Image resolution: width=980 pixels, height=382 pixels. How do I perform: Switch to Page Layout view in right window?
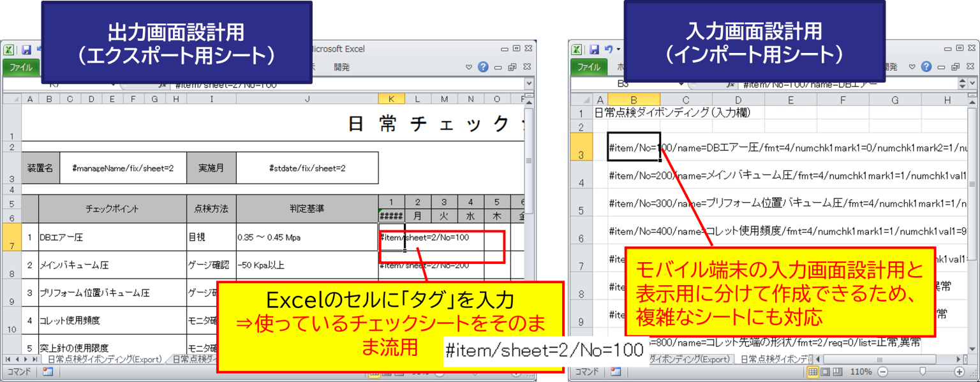(x=826, y=372)
